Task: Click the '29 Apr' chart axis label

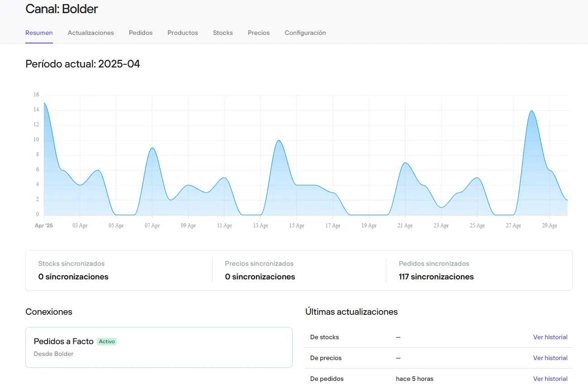Action: 550,226
